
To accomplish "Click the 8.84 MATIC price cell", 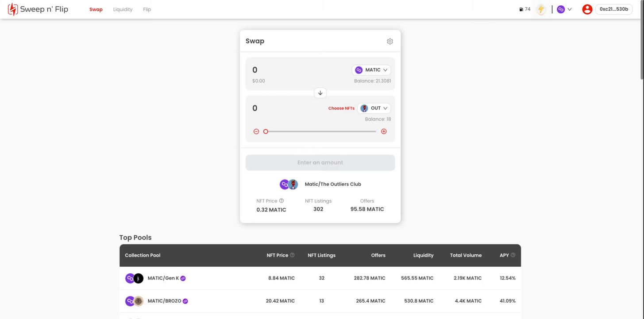I will click(282, 278).
